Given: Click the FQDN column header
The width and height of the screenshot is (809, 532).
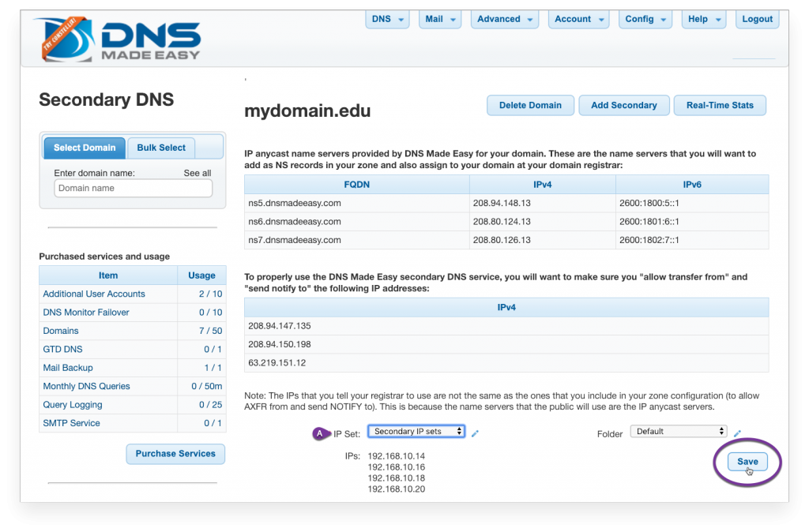Looking at the screenshot, I should point(357,185).
